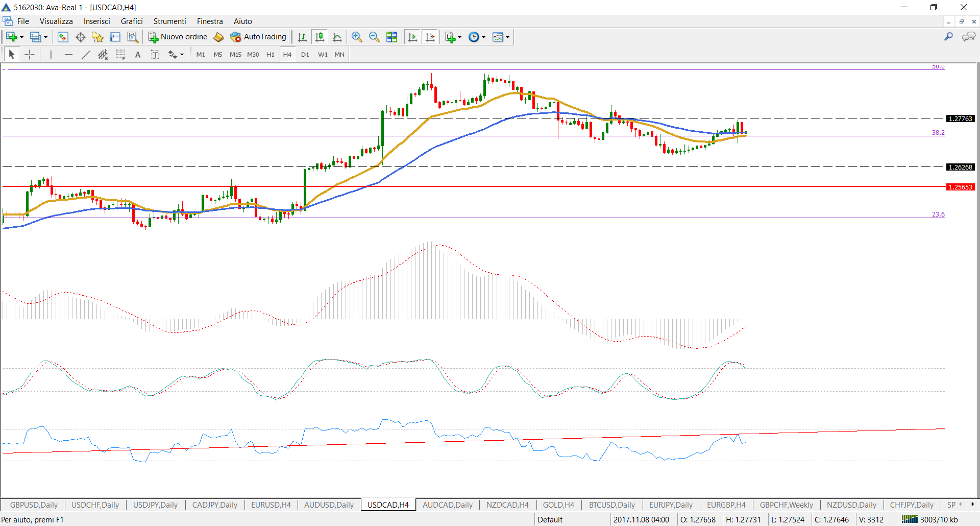This screenshot has width=980, height=526.
Task: Open the Grafici menu
Action: (x=132, y=21)
